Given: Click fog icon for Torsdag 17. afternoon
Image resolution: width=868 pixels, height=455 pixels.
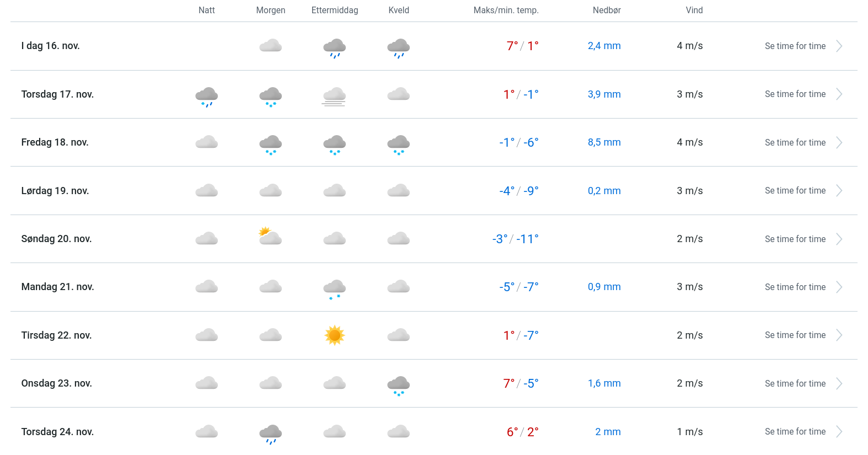Looking at the screenshot, I should pyautogui.click(x=334, y=96).
